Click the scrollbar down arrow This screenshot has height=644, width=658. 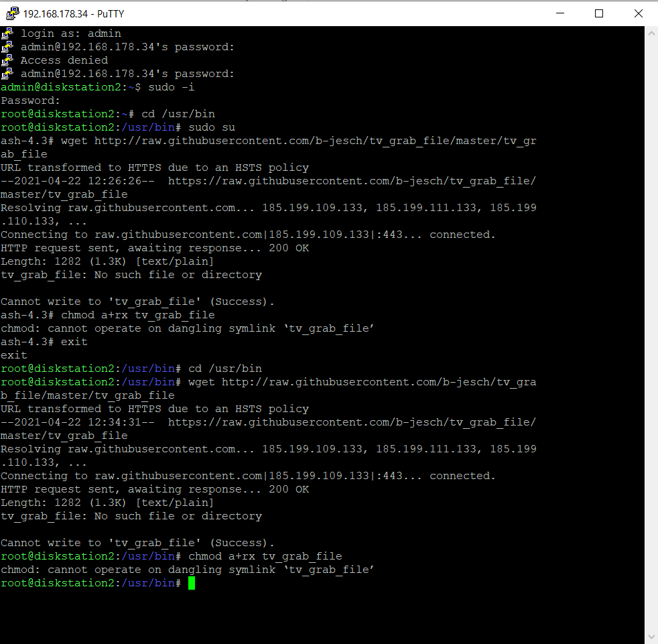click(651, 637)
